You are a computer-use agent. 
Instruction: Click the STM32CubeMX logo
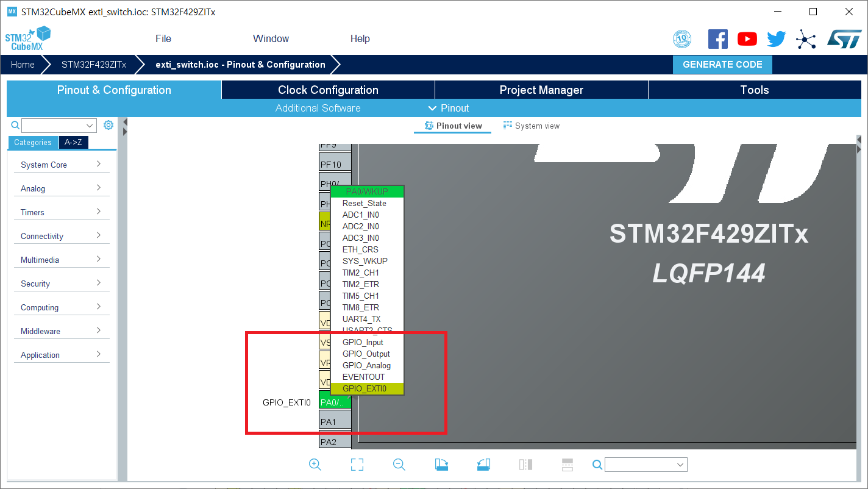[x=27, y=39]
